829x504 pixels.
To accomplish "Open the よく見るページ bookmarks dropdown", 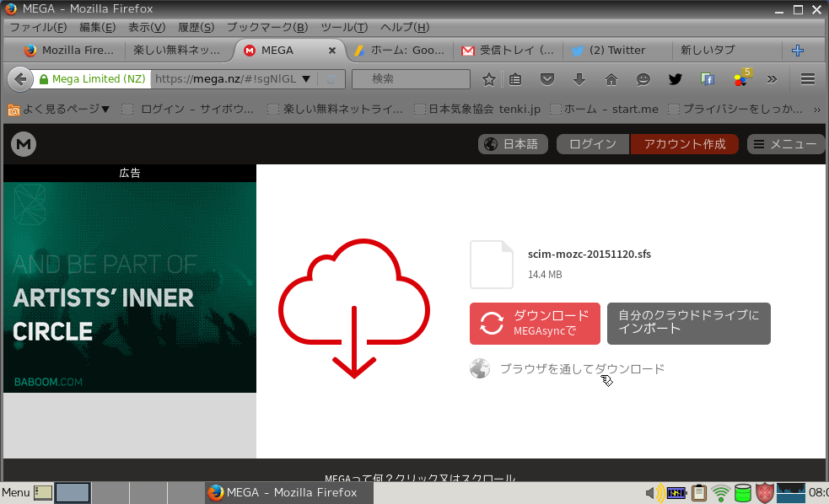I will 58,110.
